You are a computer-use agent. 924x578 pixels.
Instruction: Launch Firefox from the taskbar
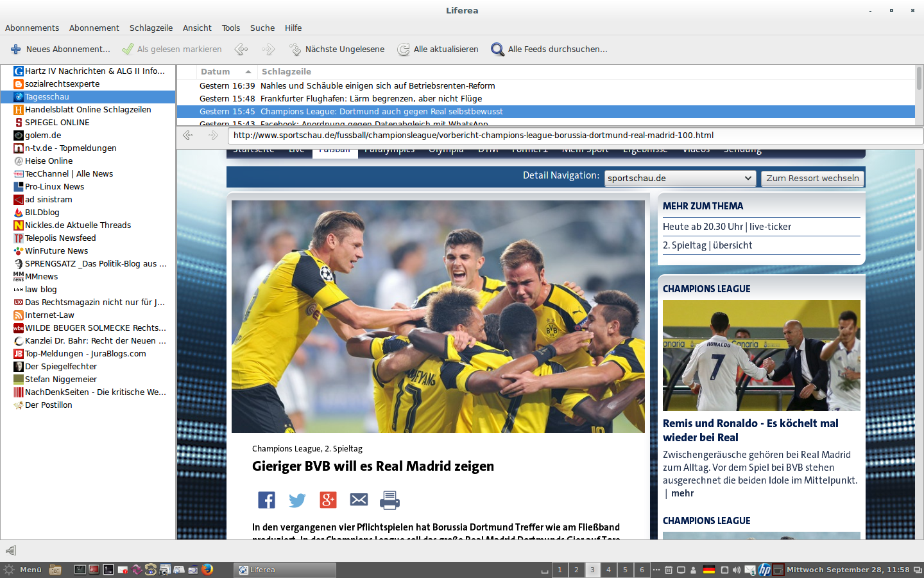coord(207,570)
